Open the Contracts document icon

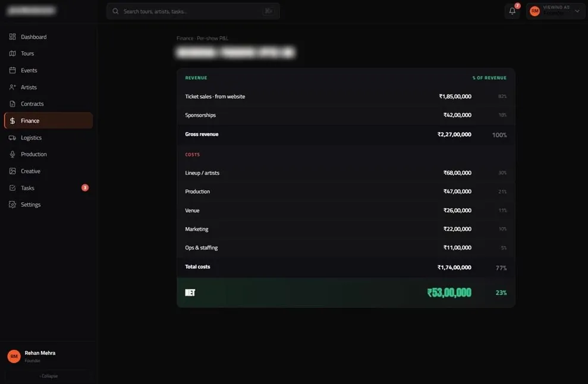point(12,104)
